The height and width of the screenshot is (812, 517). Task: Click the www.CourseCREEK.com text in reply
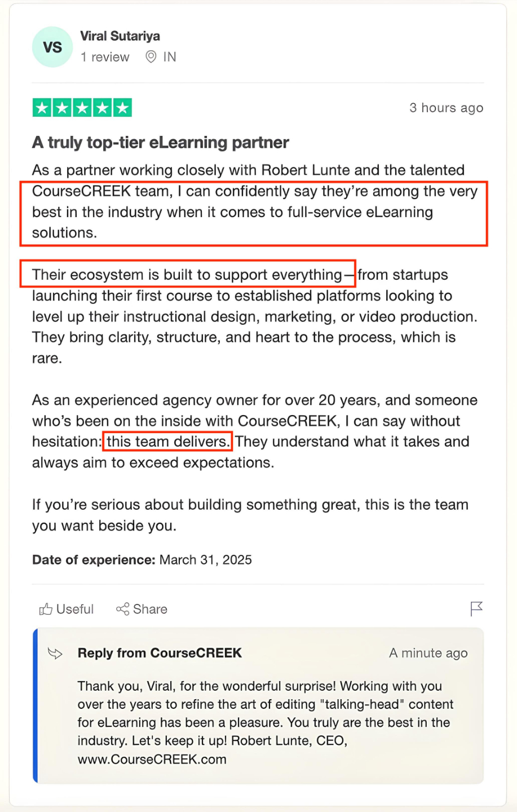coord(152,759)
